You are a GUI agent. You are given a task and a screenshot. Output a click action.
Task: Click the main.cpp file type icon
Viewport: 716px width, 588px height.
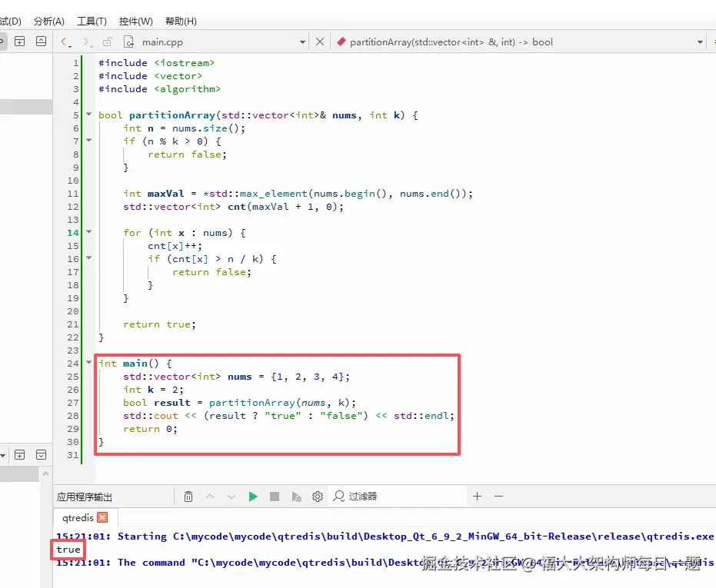(x=128, y=42)
